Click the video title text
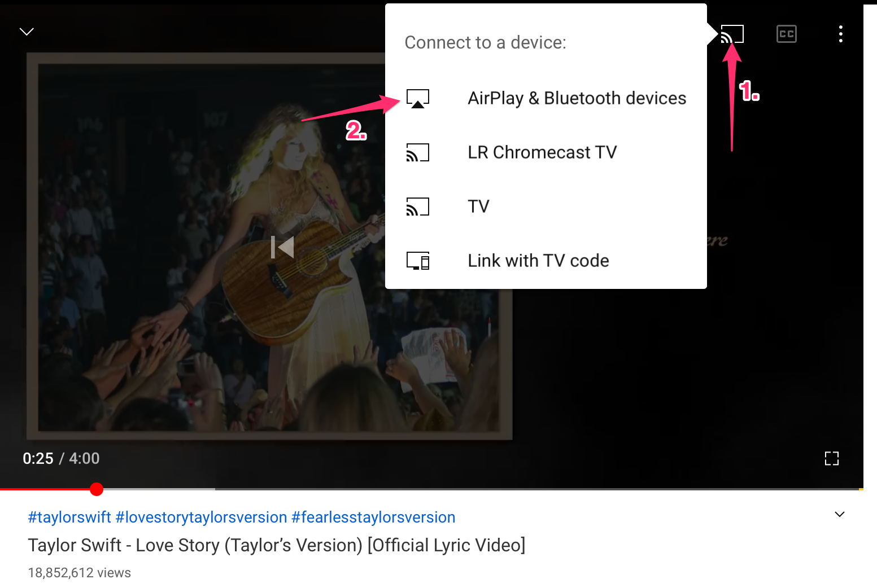 [x=276, y=545]
